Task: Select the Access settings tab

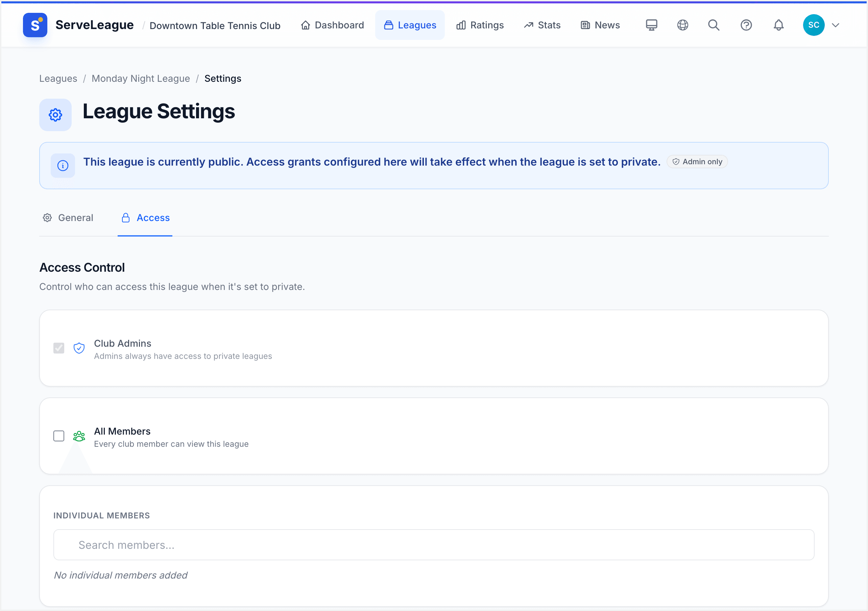Action: point(145,218)
